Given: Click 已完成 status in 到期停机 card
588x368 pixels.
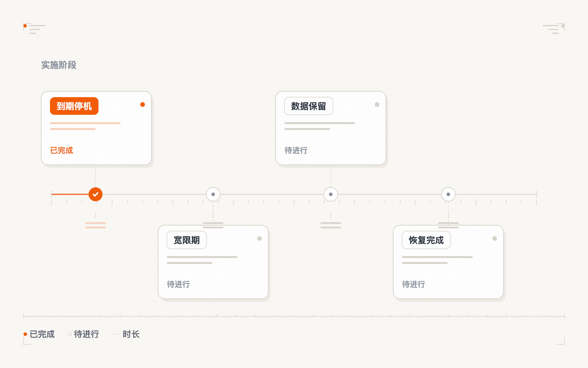Looking at the screenshot, I should click(62, 151).
